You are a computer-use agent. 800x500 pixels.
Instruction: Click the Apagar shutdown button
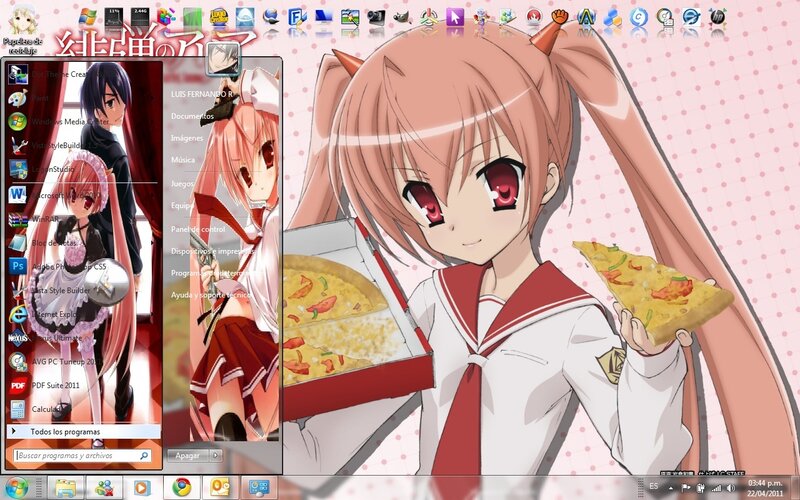[188, 455]
